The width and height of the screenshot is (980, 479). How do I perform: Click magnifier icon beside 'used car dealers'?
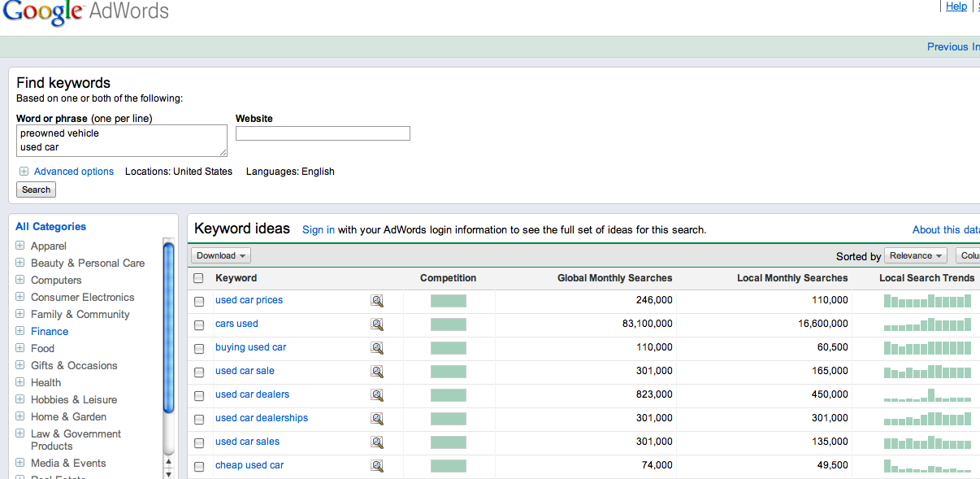(377, 395)
